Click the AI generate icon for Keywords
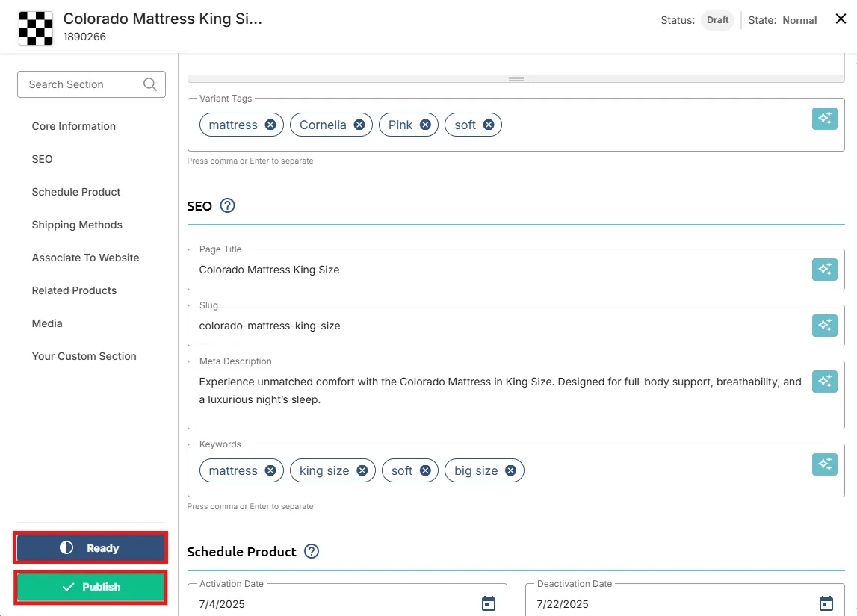857x616 pixels. 824,464
